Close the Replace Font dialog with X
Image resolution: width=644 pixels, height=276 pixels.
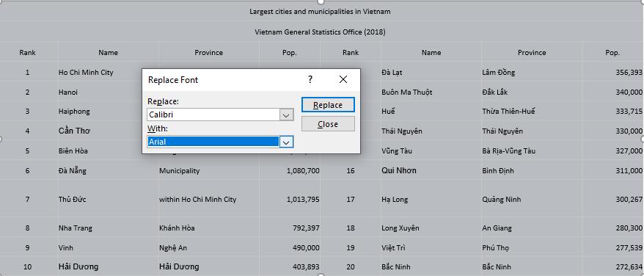(x=343, y=79)
